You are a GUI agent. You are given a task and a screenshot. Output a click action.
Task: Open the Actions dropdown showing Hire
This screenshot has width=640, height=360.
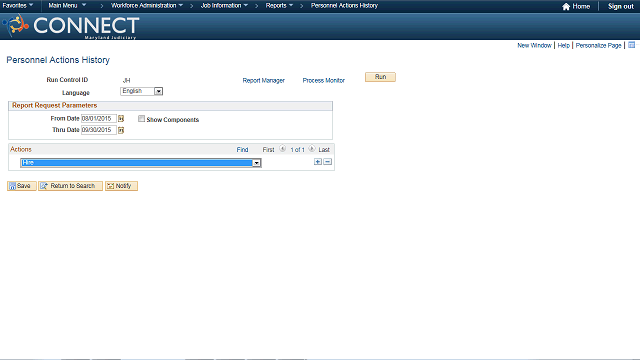pyautogui.click(x=141, y=163)
